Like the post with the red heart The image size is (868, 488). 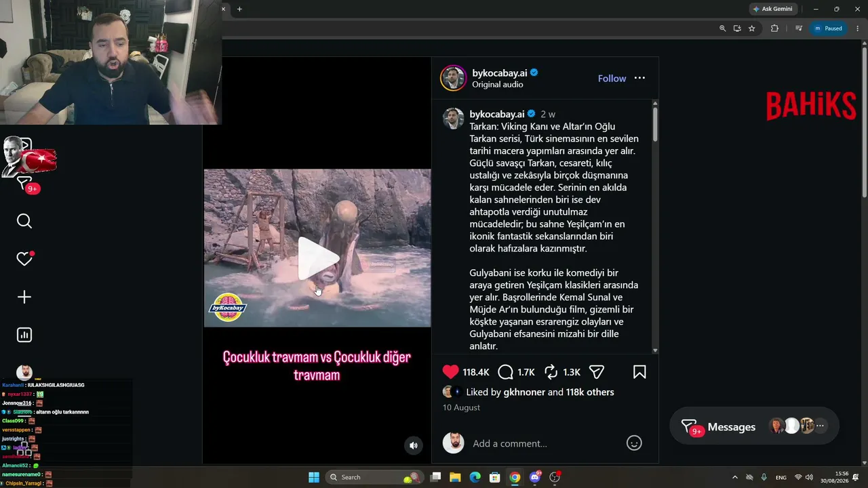(x=451, y=372)
